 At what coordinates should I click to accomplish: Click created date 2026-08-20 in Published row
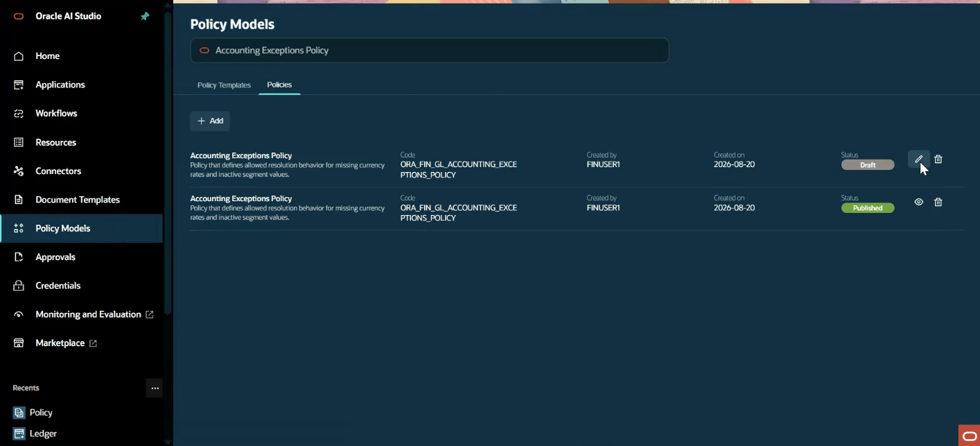click(734, 208)
